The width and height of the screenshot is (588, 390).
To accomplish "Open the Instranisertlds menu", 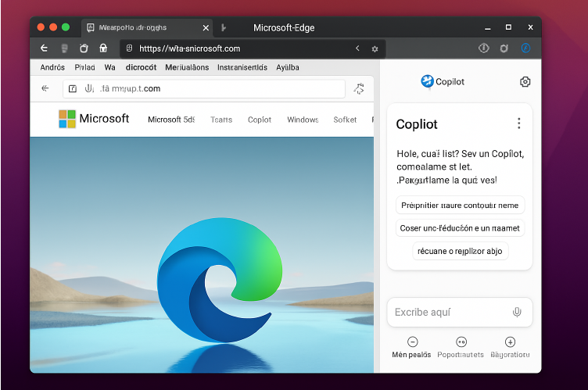I will click(x=242, y=67).
